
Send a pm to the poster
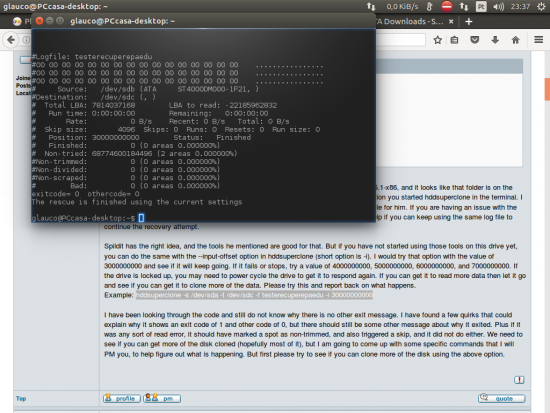(162, 399)
